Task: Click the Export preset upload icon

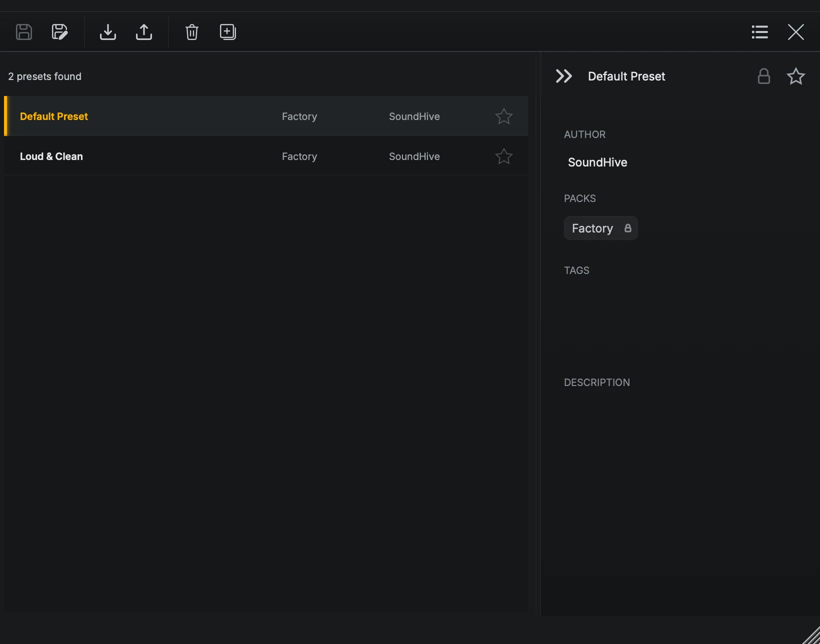Action: click(144, 32)
